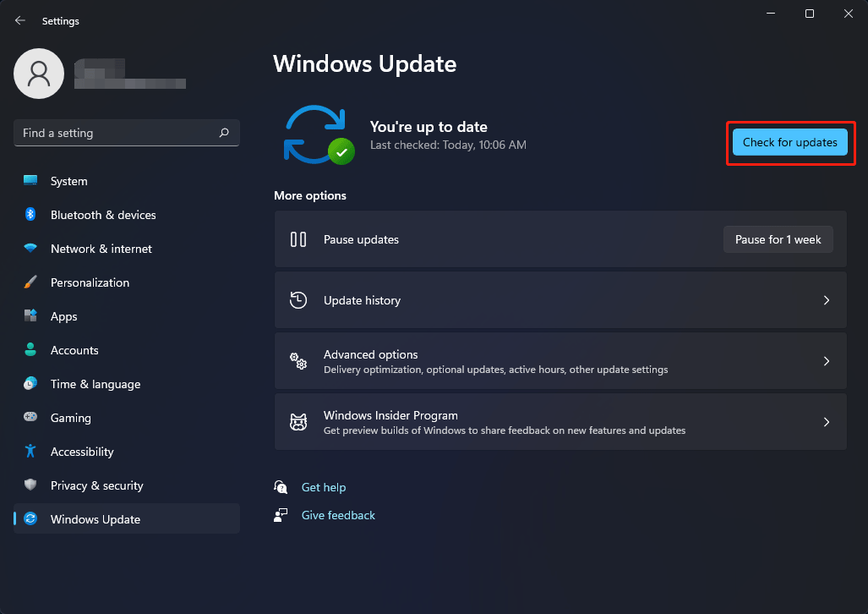Open Time & language settings
868x614 pixels.
[x=96, y=384]
